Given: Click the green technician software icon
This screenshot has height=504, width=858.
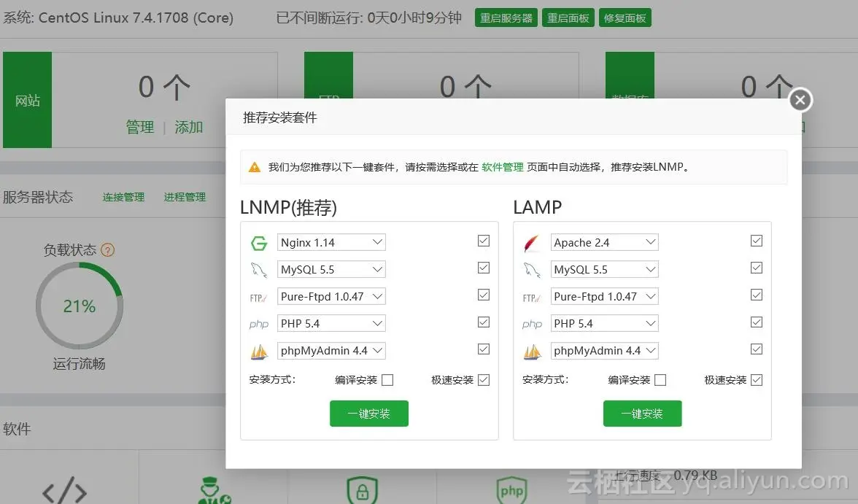Looking at the screenshot, I should [x=214, y=490].
